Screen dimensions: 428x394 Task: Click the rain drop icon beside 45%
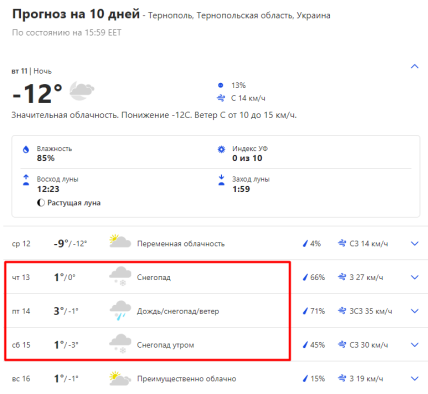305,345
